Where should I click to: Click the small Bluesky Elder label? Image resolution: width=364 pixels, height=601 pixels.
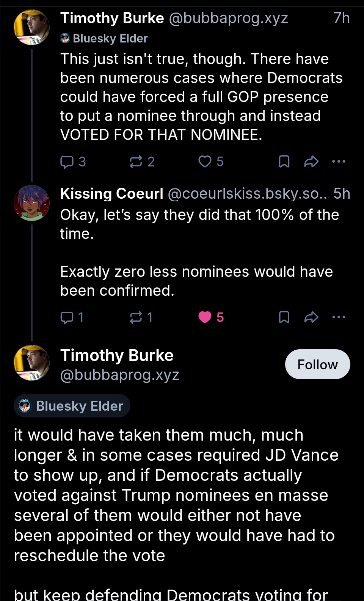point(104,39)
